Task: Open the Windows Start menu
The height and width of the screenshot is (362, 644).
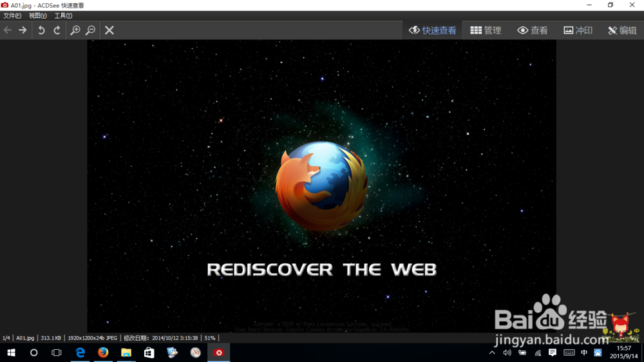Action: [11, 352]
